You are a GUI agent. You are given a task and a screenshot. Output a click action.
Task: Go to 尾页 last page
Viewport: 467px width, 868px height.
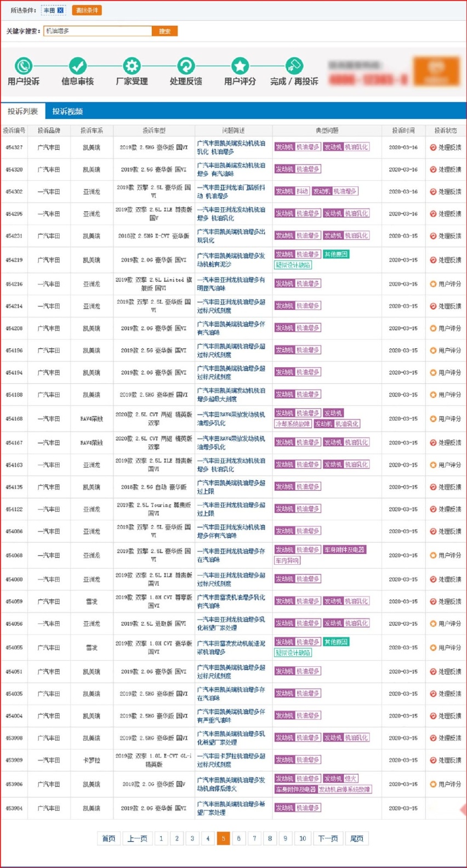pyautogui.click(x=356, y=838)
